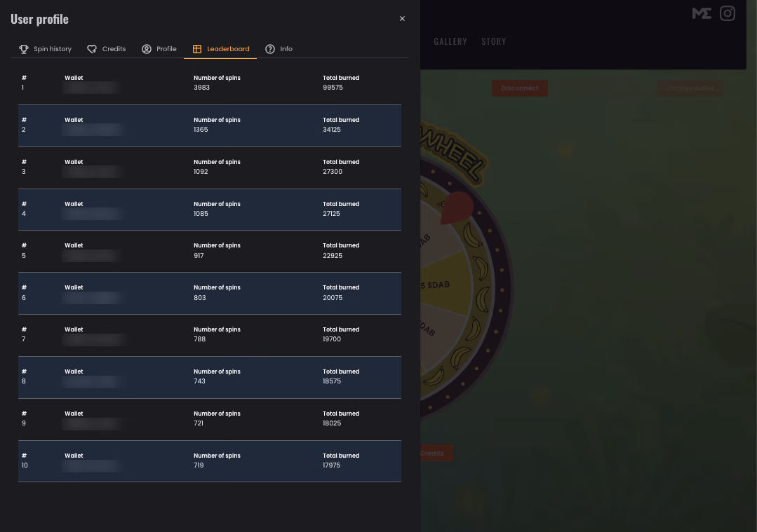This screenshot has width=757, height=532.
Task: Click spins value 1092
Action: [201, 171]
